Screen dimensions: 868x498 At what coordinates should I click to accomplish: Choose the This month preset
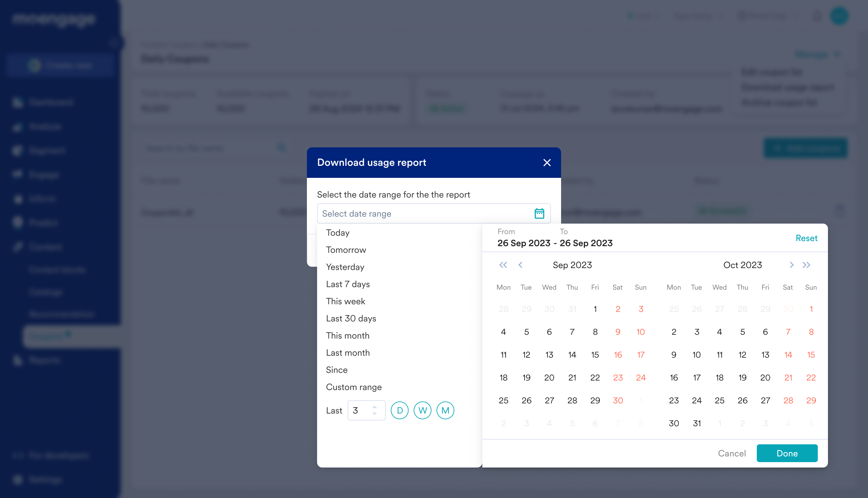pos(347,335)
